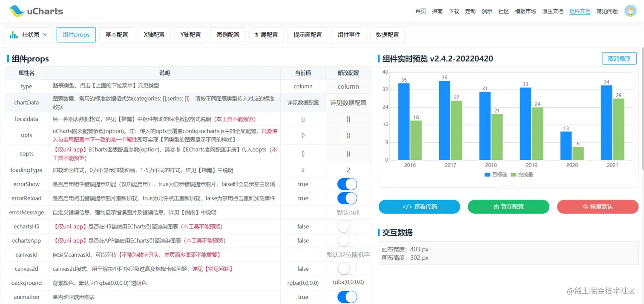Image resolution: width=644 pixels, height=304 pixels.
Task: Click the canvasId input field
Action: 348,255
